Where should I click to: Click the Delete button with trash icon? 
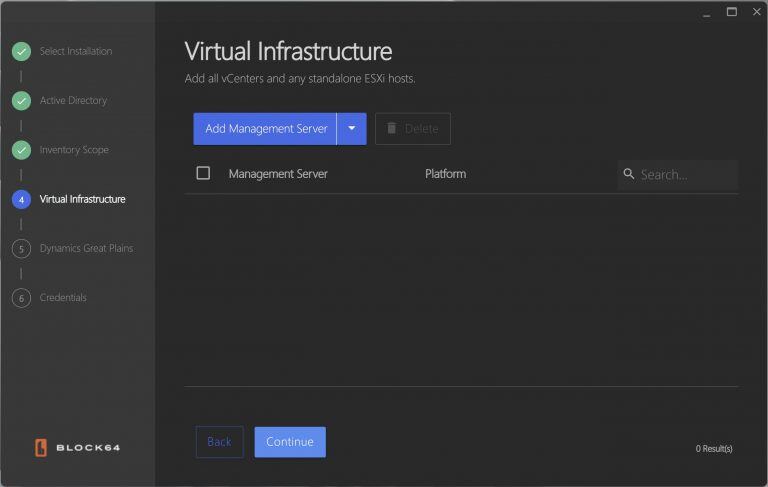coord(412,129)
